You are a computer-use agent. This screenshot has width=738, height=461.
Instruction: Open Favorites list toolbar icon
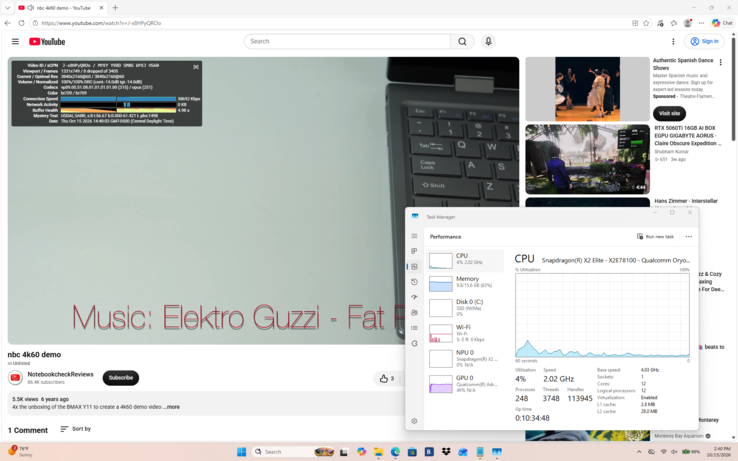674,23
